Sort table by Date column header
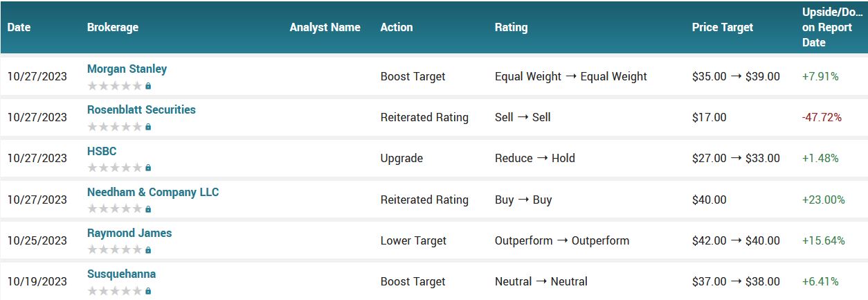The image size is (868, 300). click(x=19, y=27)
